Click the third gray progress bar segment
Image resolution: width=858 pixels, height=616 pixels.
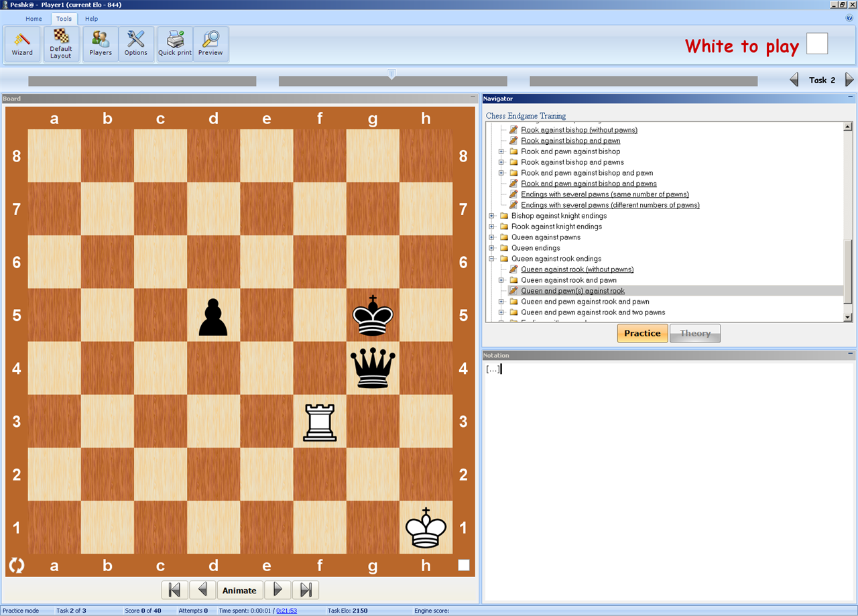point(643,81)
